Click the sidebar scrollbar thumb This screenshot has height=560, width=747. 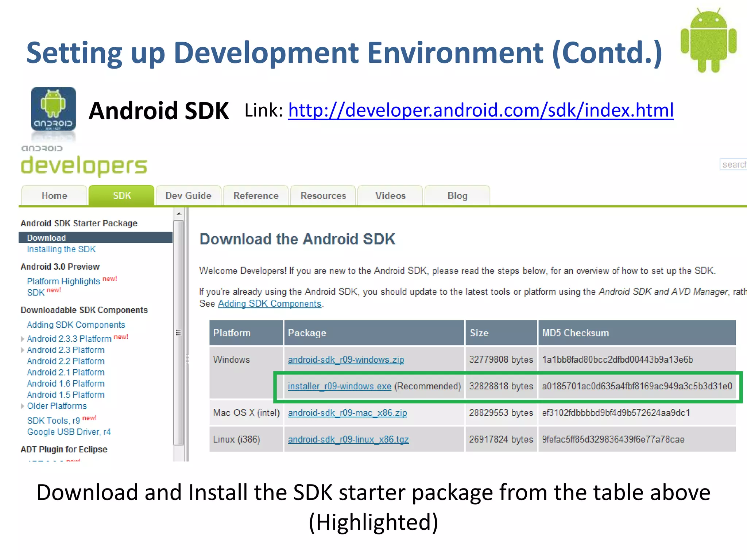pos(179,332)
